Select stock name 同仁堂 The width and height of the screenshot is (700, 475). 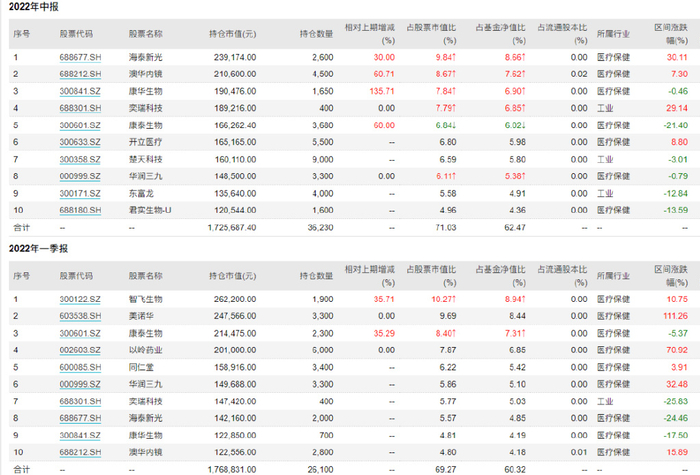click(x=142, y=367)
